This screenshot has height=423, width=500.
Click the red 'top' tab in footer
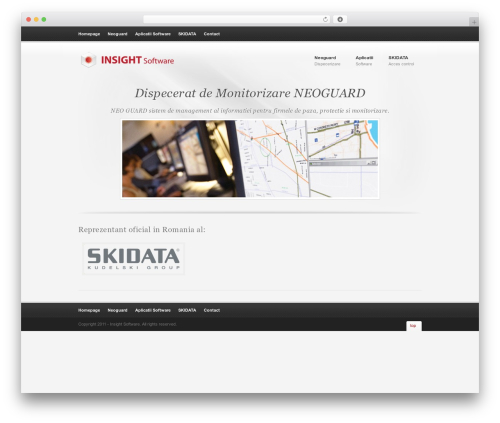click(413, 326)
